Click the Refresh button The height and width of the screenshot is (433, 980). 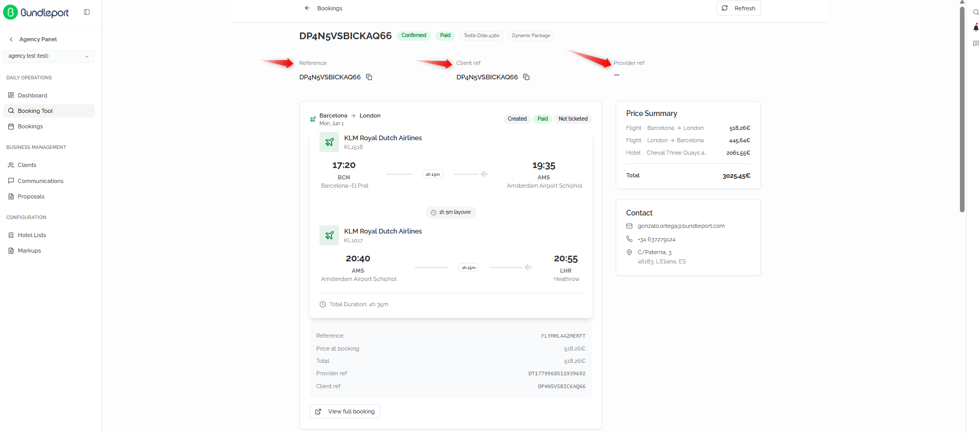(x=738, y=8)
